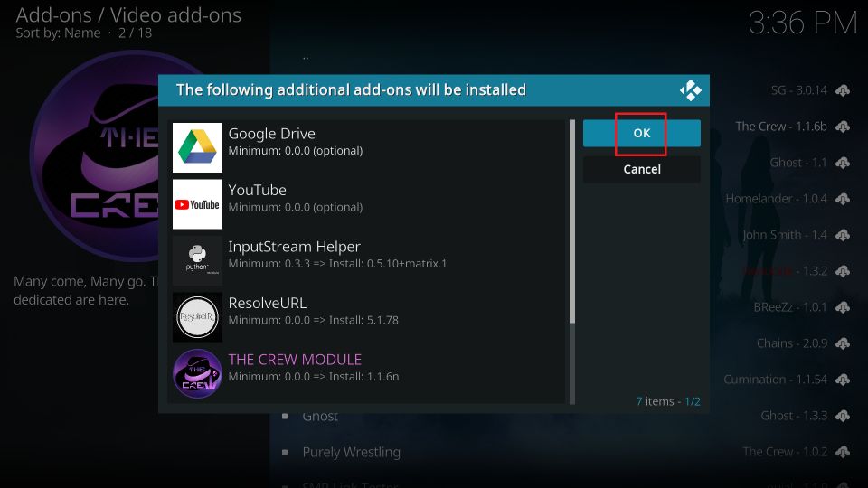Screen dimensions: 868x488
Task: Select the ResolveURL add-on icon
Action: pos(197,317)
